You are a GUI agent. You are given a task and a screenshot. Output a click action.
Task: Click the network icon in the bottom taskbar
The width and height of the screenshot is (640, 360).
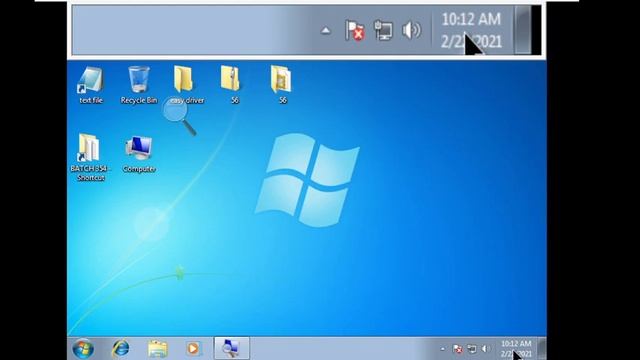point(472,349)
